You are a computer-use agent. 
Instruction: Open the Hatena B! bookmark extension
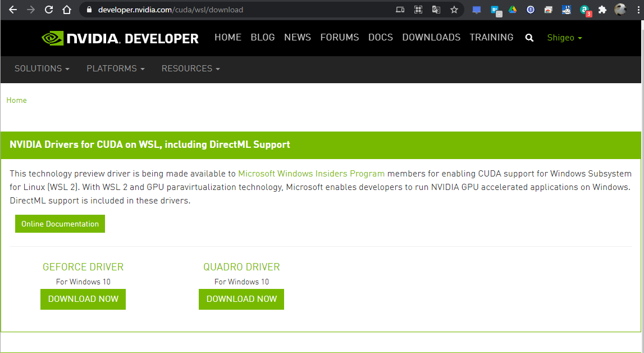(496, 10)
